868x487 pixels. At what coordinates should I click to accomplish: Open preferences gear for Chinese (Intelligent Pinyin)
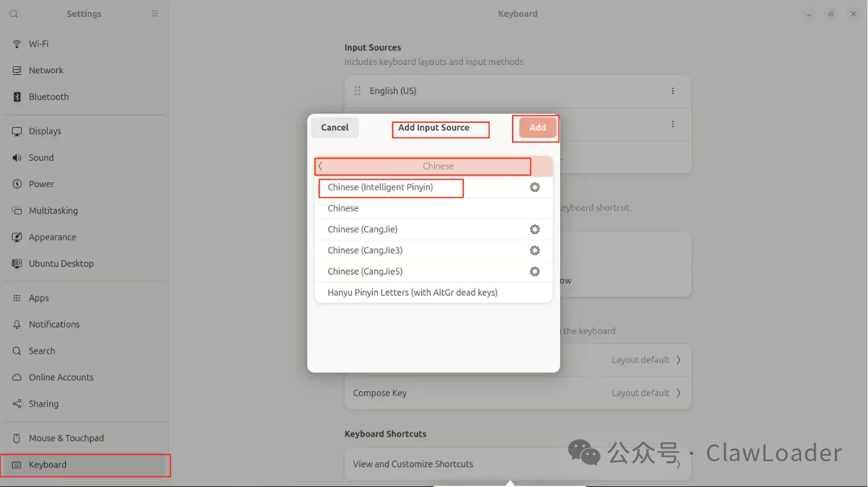click(534, 187)
